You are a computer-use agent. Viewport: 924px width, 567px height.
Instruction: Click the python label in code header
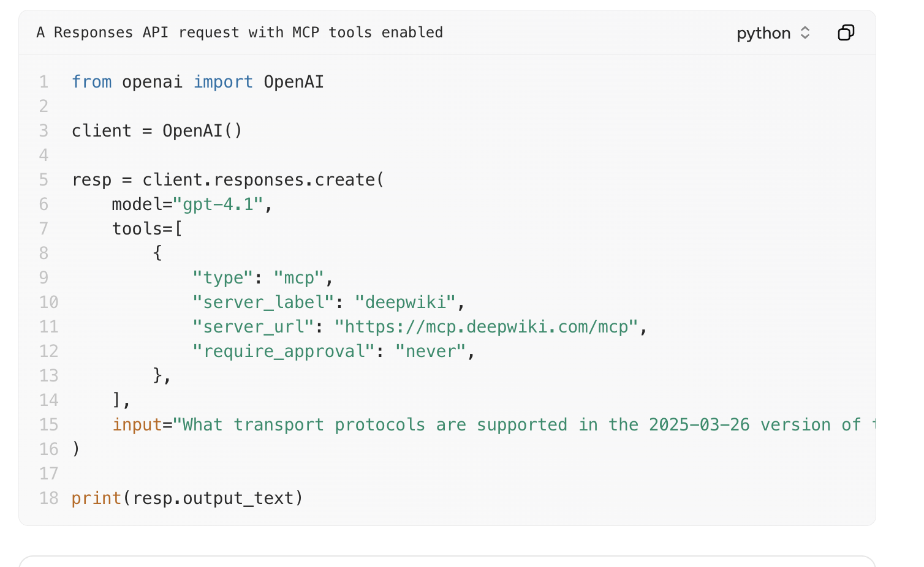pyautogui.click(x=763, y=33)
